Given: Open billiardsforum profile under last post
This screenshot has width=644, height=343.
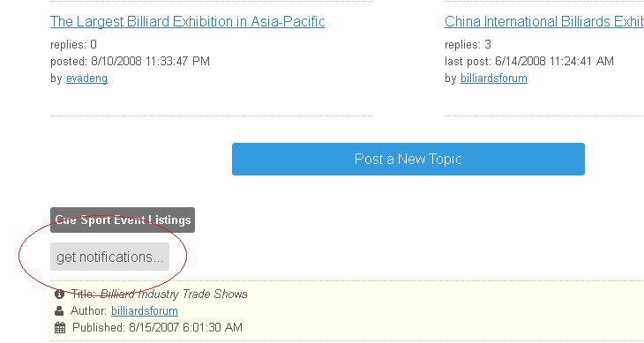Looking at the screenshot, I should (x=494, y=78).
